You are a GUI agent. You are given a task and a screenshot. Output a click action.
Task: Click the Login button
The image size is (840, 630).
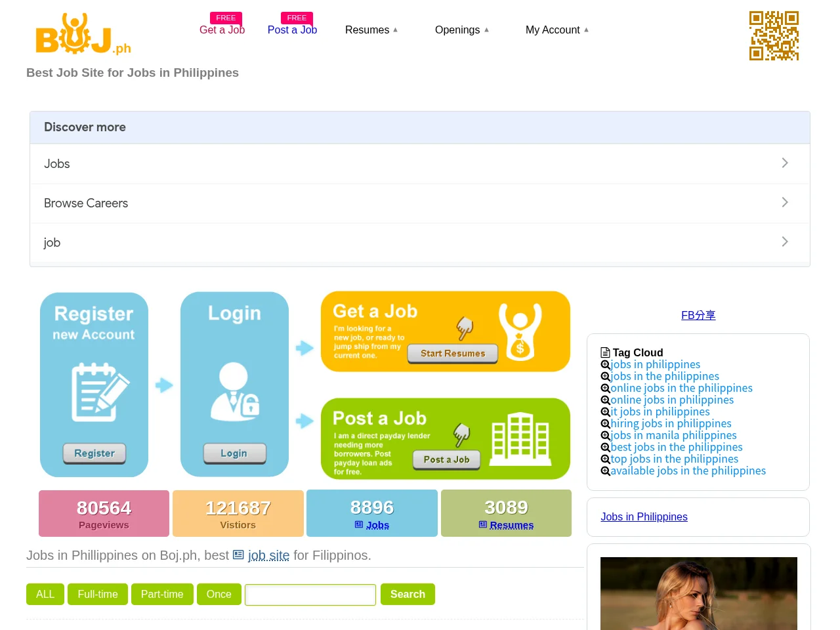pyautogui.click(x=234, y=453)
